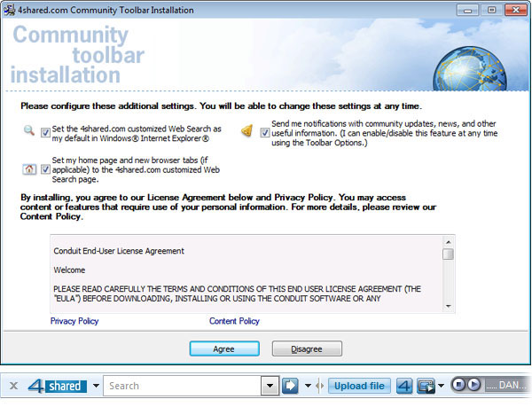Click the toolbar separator grip arrows
Viewport: 532px width, 407px height.
[319, 386]
